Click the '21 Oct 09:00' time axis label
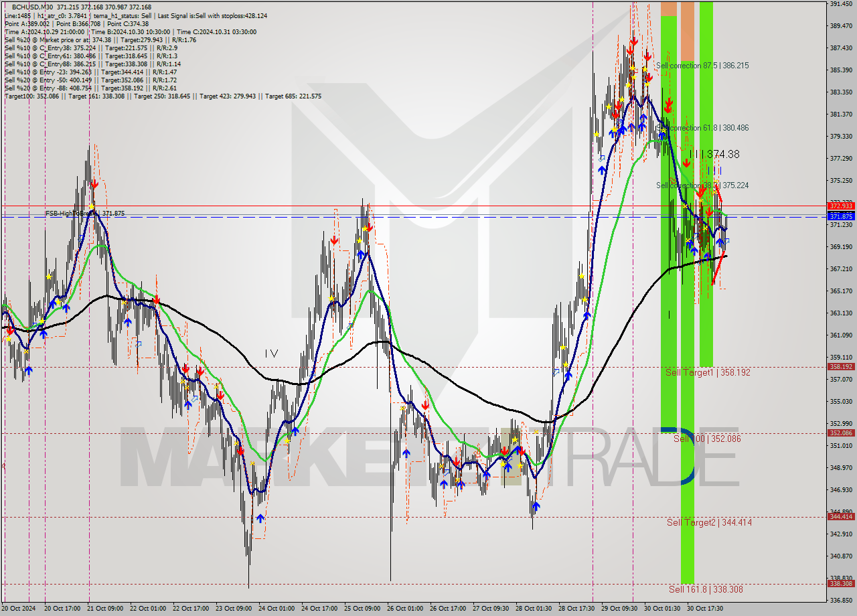 [106, 609]
